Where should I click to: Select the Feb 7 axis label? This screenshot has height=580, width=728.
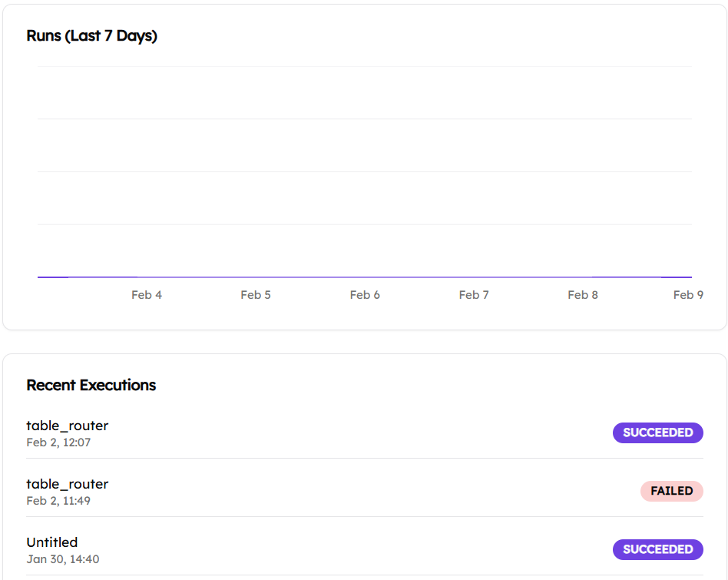(474, 295)
